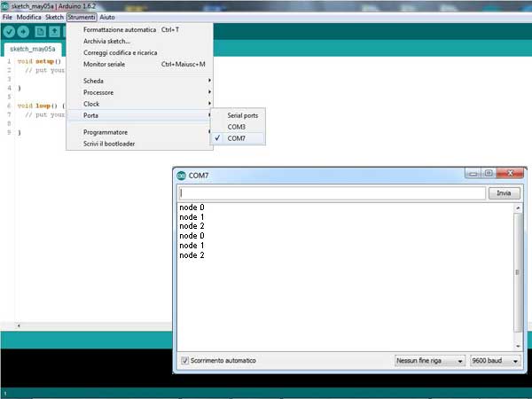Click the serial monitor vertical scrollbar thumb

(x=518, y=272)
